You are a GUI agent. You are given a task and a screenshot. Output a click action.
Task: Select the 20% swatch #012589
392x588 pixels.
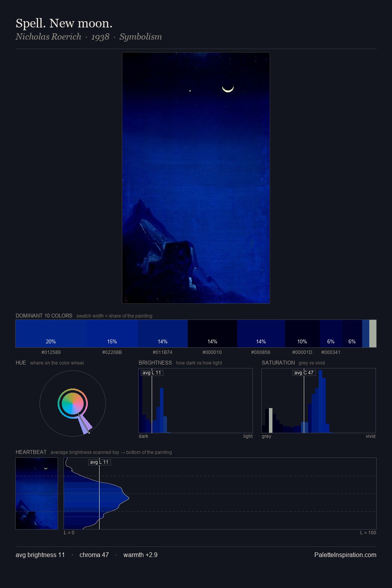(x=51, y=334)
